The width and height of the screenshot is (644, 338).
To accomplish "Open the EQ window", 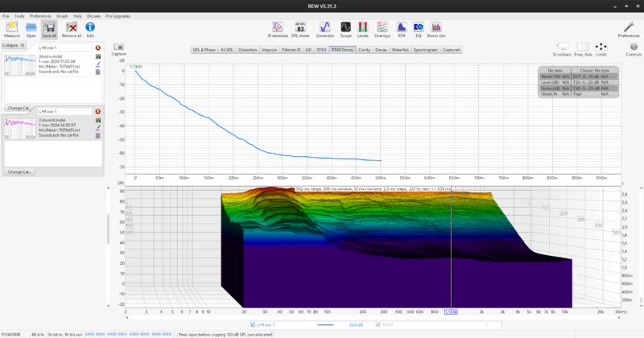I will click(x=419, y=27).
